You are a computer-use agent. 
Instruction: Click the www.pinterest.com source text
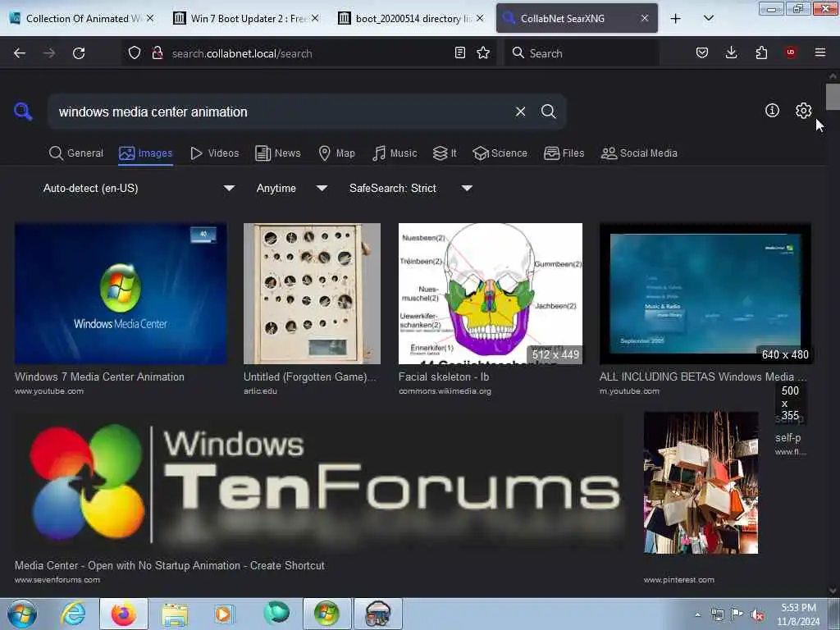(x=678, y=580)
